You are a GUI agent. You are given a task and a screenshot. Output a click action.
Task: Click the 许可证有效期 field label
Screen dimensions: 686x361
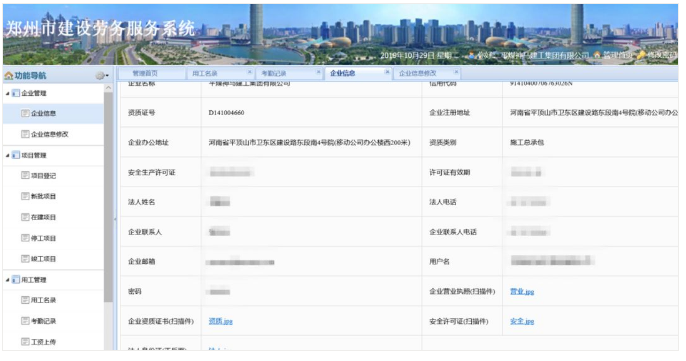pyautogui.click(x=449, y=172)
